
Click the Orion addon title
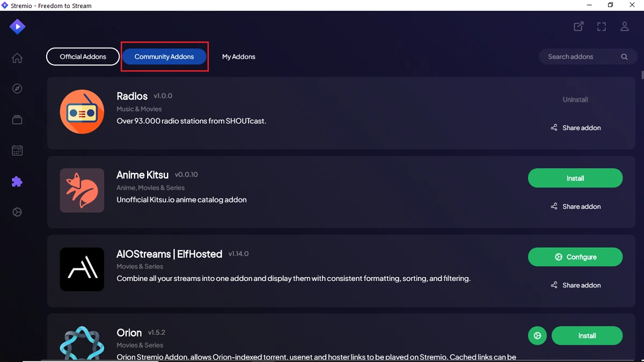click(x=129, y=333)
